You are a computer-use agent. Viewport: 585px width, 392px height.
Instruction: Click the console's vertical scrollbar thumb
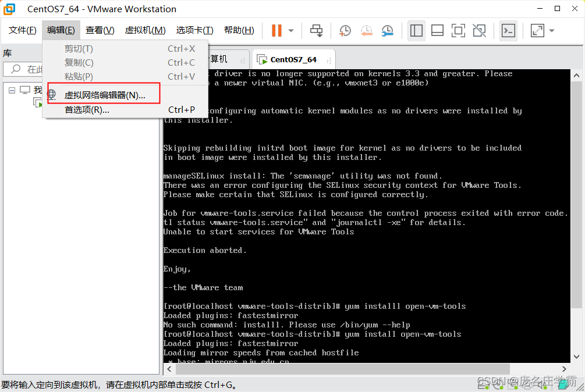(x=576, y=195)
